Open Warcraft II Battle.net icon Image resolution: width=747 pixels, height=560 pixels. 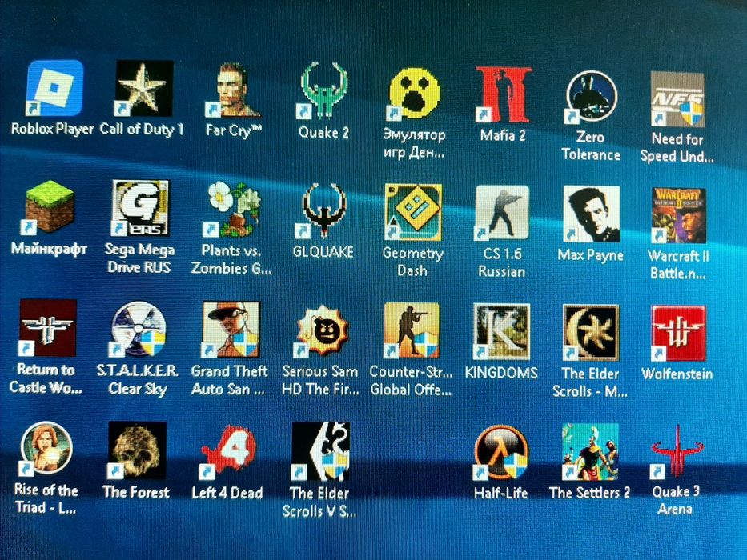coord(678,216)
